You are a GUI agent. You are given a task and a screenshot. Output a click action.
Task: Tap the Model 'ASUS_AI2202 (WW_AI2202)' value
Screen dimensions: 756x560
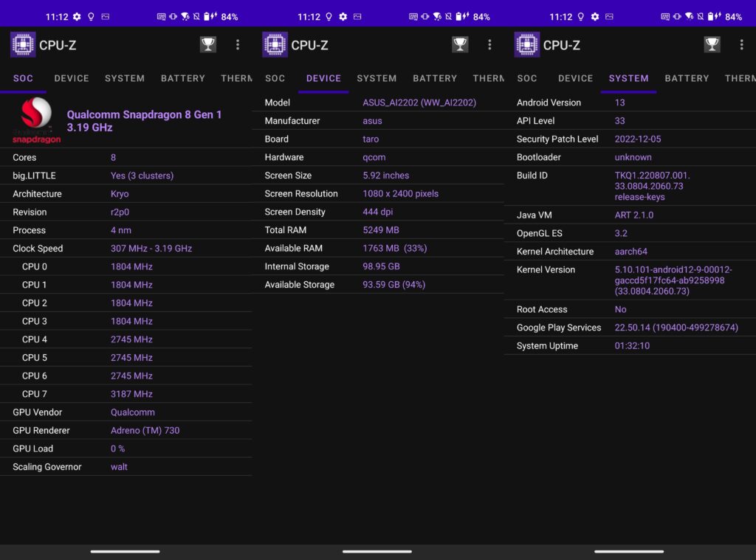[419, 103]
